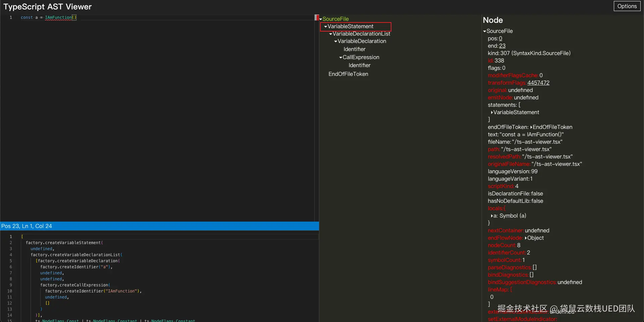Select the Identifier under CallExpression
644x322 pixels.
359,65
